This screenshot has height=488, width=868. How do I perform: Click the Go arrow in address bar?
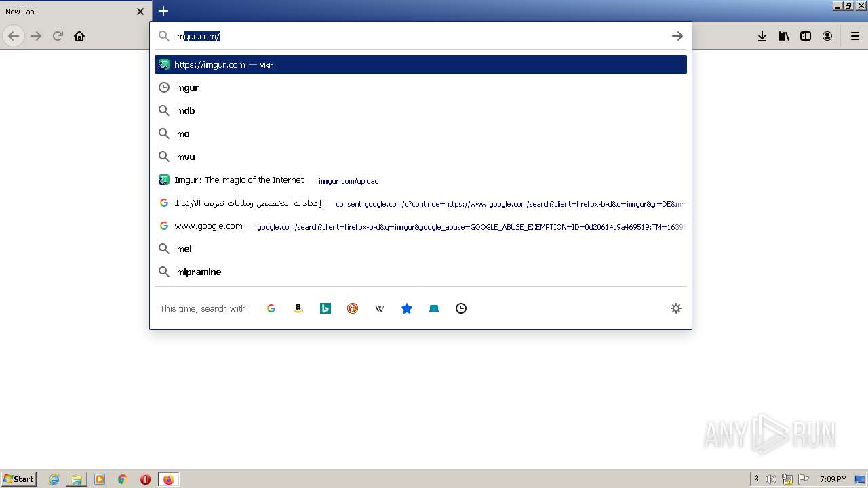tap(677, 36)
